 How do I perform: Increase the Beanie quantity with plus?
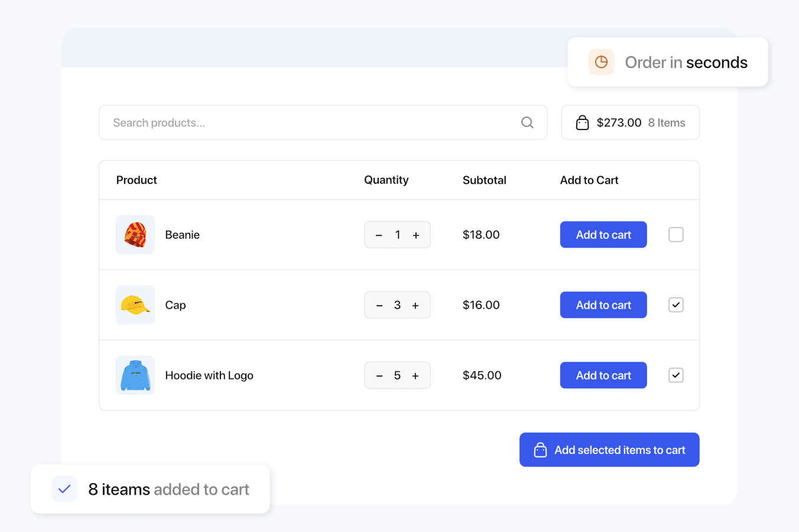[x=416, y=235]
